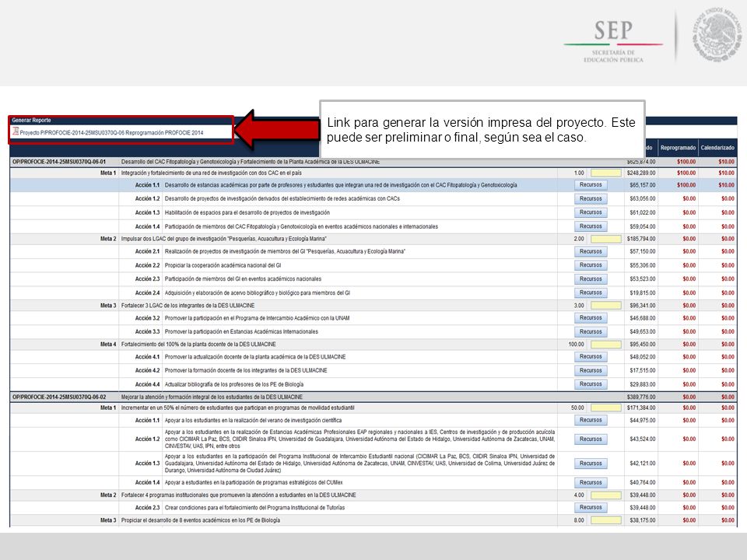Image resolution: width=747 pixels, height=560 pixels.
Task: Click yellow field beside 50.00 for movilidad estudiantil meta
Action: (606, 408)
